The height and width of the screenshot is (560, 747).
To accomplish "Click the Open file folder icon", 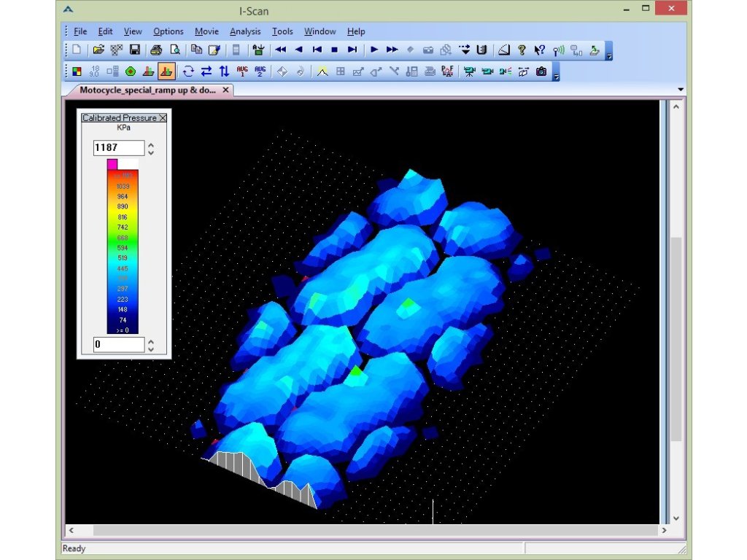I will (x=98, y=50).
